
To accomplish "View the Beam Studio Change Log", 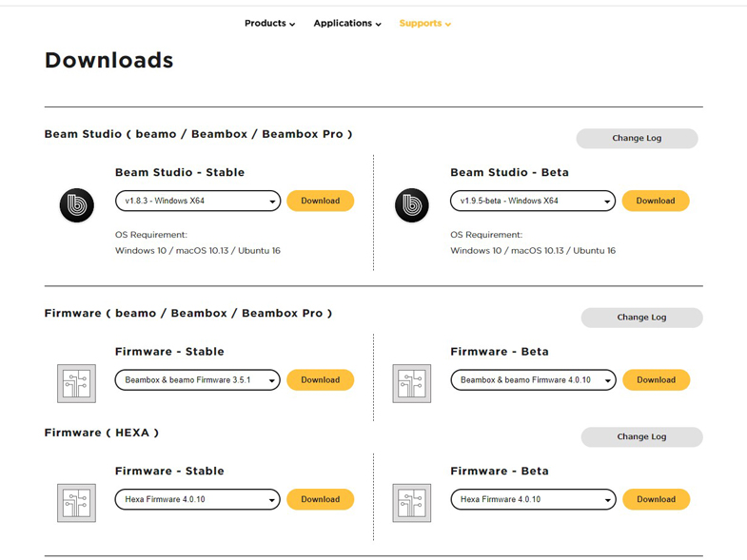I will 637,138.
